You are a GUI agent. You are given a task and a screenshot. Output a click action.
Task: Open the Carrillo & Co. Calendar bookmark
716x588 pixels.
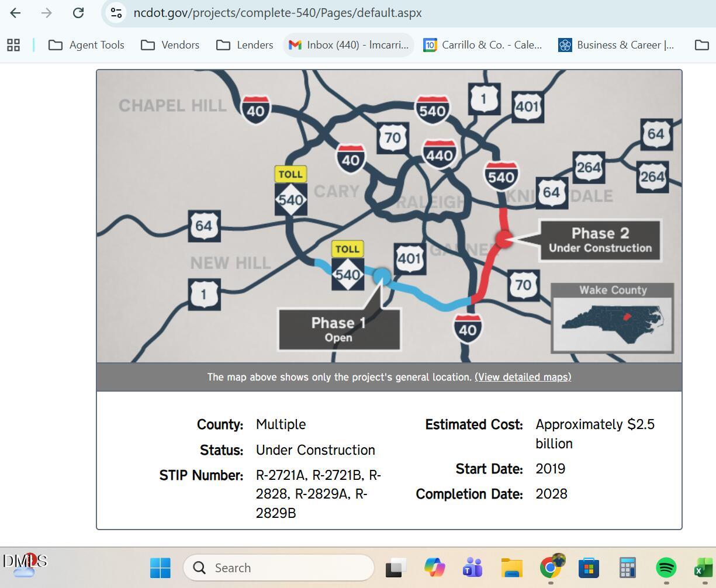point(483,44)
